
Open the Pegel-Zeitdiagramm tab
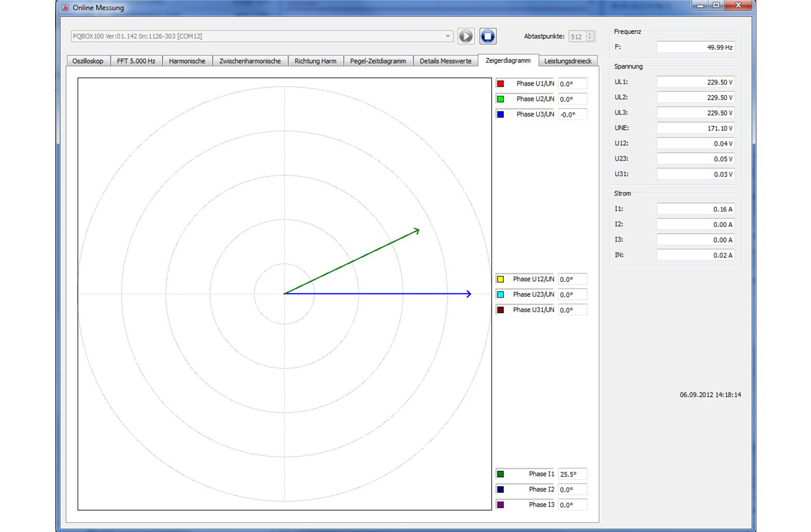point(378,61)
